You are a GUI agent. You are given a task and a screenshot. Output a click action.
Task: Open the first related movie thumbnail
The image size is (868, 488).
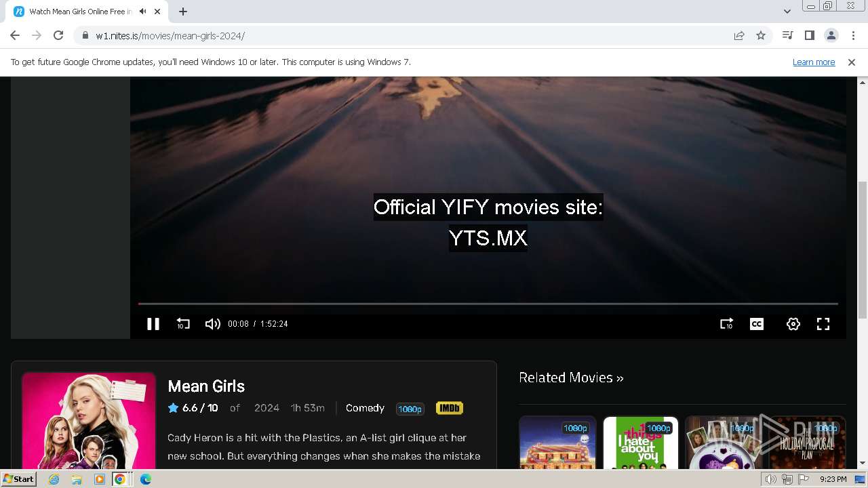click(x=557, y=443)
